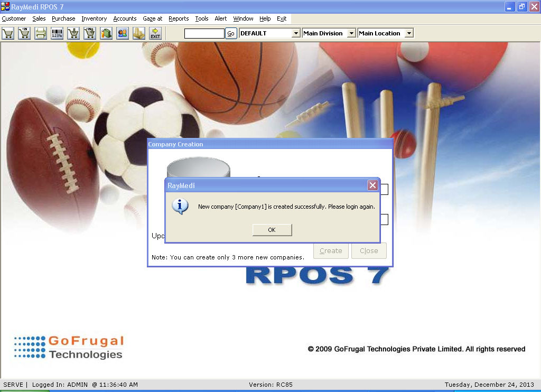Image resolution: width=541 pixels, height=392 pixels.
Task: Focus the toolbar search input field
Action: click(204, 33)
